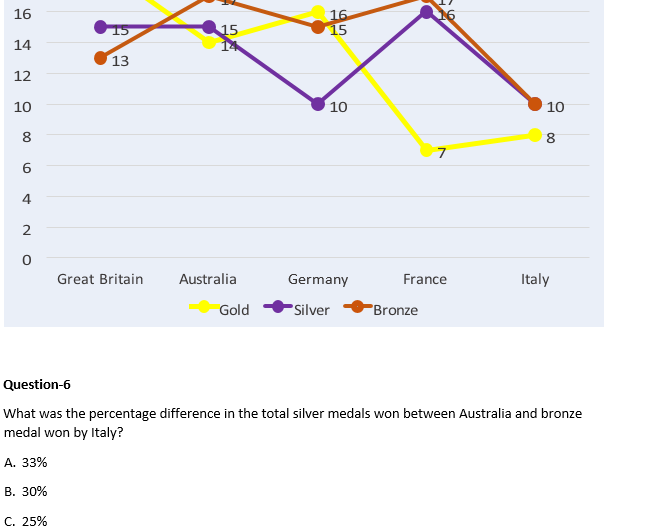The width and height of the screenshot is (668, 532).
Task: Click Gold data point for Italy
Action: pos(535,135)
